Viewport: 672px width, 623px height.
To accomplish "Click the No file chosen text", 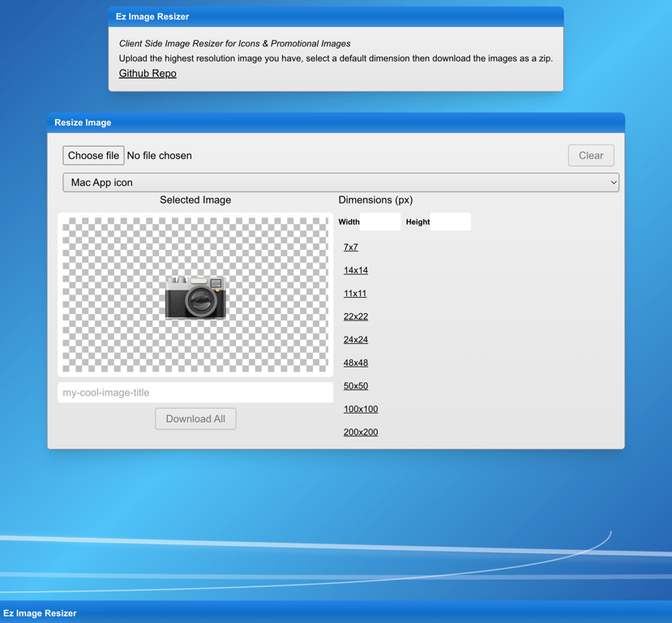I will (x=160, y=156).
